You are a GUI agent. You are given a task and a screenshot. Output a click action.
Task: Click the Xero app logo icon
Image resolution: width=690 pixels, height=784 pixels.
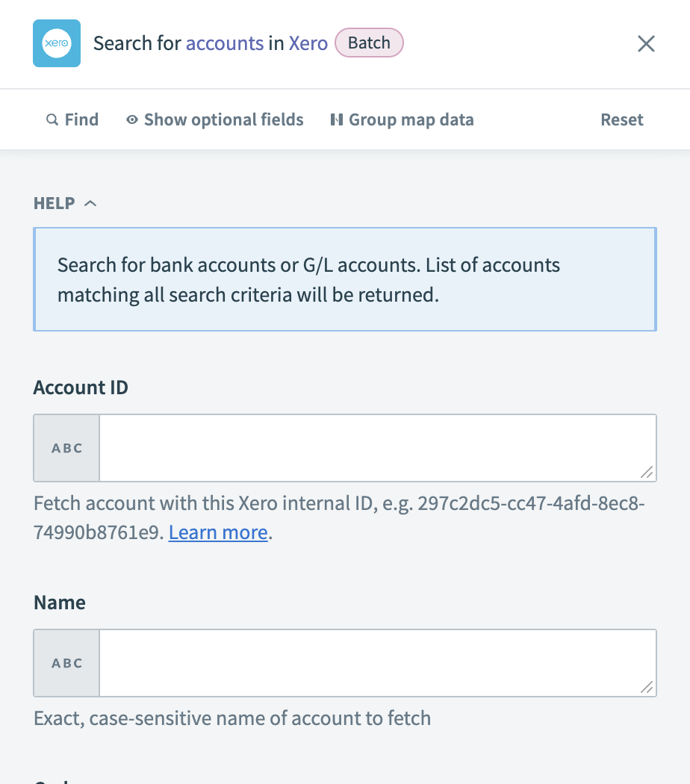click(x=57, y=43)
